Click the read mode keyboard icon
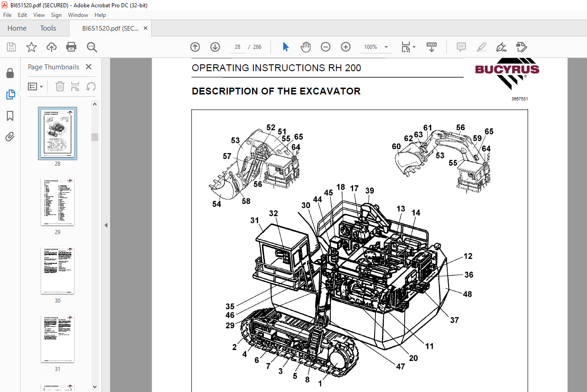 tap(432, 47)
